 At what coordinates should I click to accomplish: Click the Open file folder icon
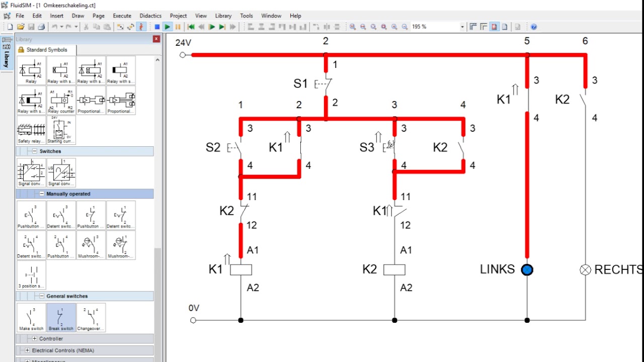point(21,27)
